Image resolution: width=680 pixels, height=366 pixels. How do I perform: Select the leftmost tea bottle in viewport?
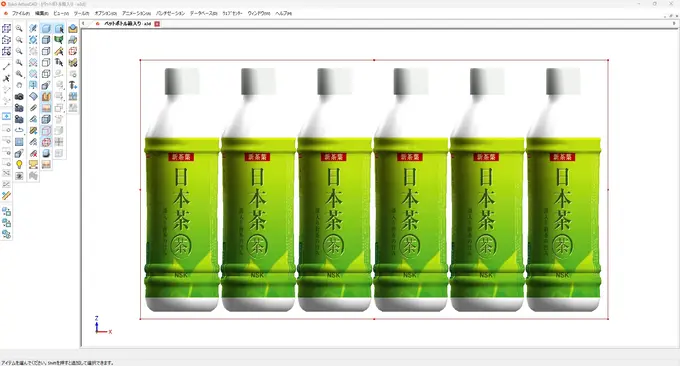tap(182, 190)
